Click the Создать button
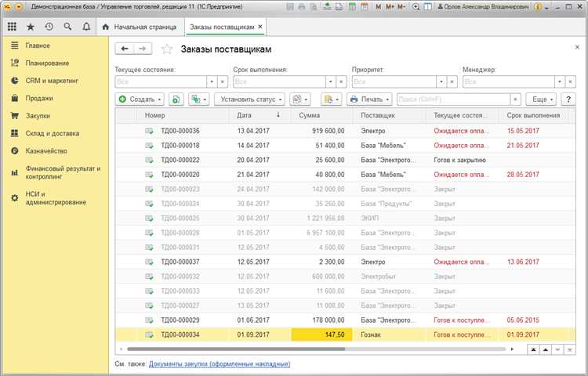This screenshot has width=588, height=376. (140, 99)
